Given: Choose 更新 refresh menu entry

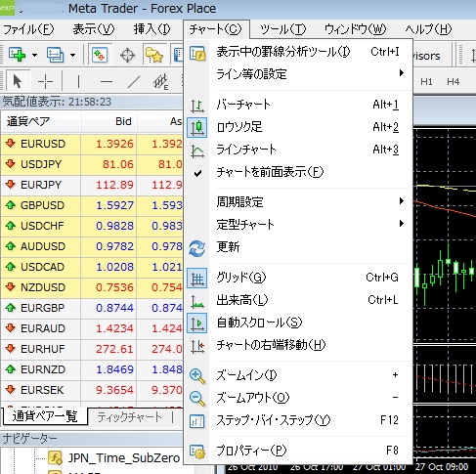Looking at the screenshot, I should pos(297,247).
